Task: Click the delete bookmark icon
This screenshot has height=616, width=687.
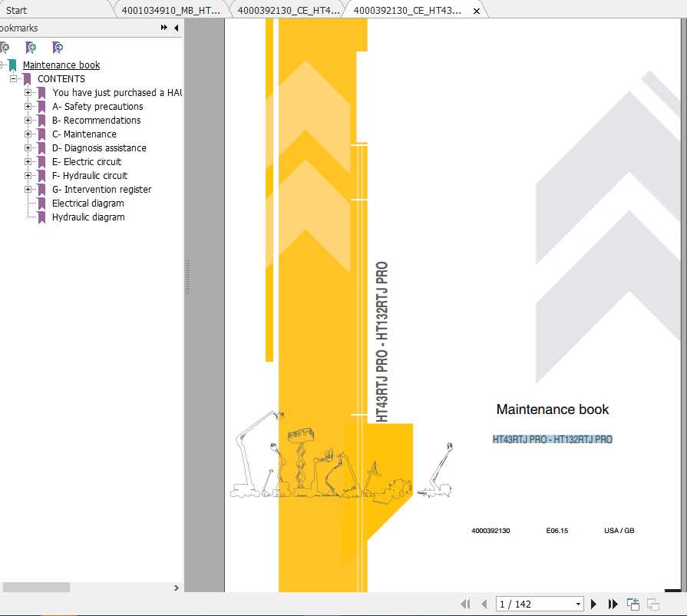Action: (x=5, y=47)
